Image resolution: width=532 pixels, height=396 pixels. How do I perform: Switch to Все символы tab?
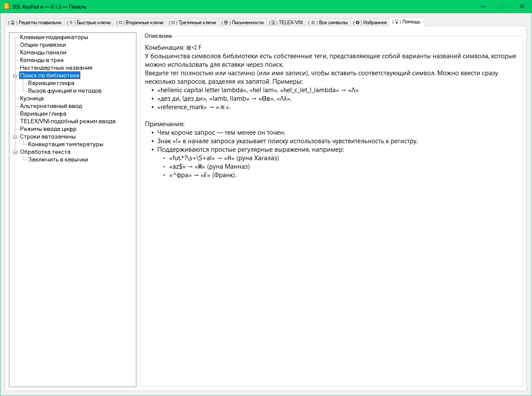pos(328,23)
